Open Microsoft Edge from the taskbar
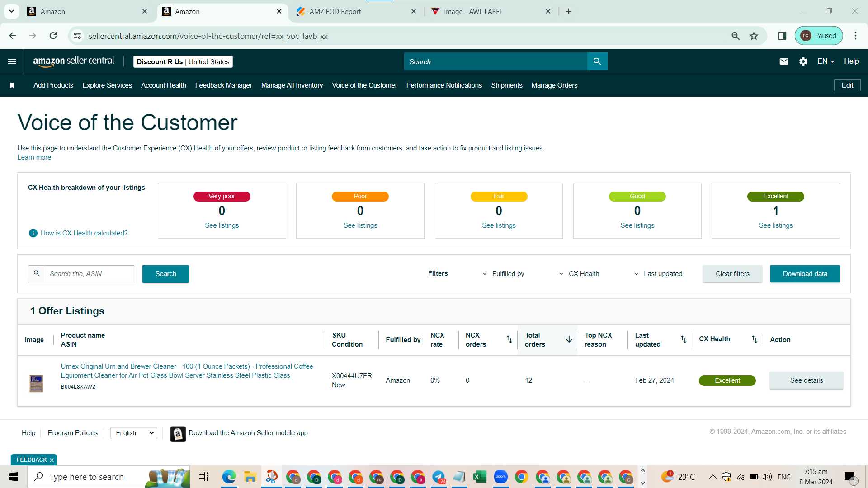The height and width of the screenshot is (488, 868). click(x=229, y=477)
